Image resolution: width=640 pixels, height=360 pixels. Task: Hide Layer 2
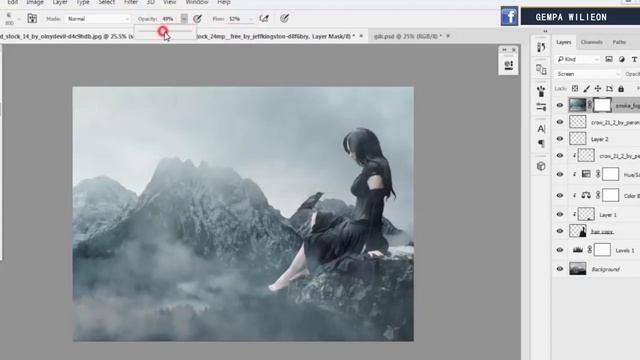[560, 139]
